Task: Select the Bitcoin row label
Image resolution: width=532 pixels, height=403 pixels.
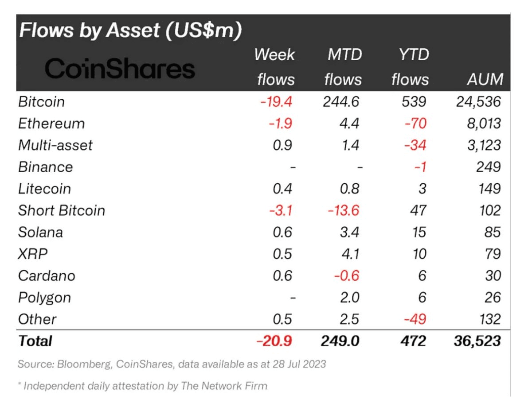Action: 42,102
